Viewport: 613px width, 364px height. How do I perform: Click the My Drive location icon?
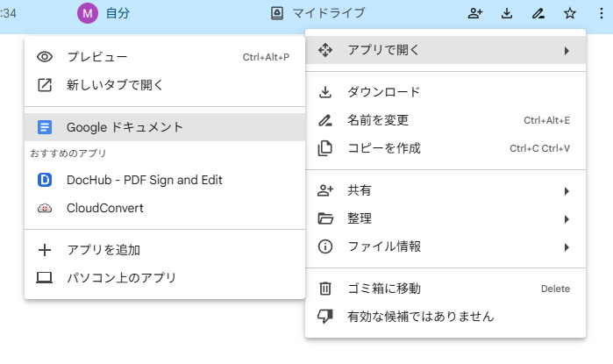click(277, 13)
